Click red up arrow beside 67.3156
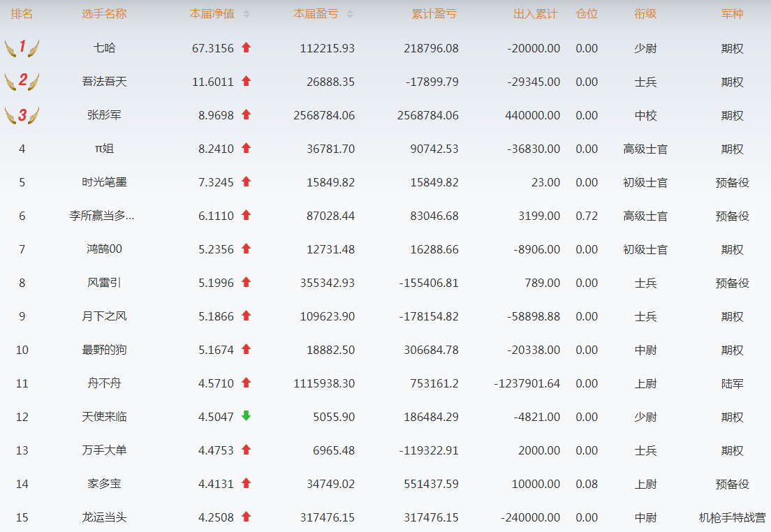 click(x=247, y=47)
